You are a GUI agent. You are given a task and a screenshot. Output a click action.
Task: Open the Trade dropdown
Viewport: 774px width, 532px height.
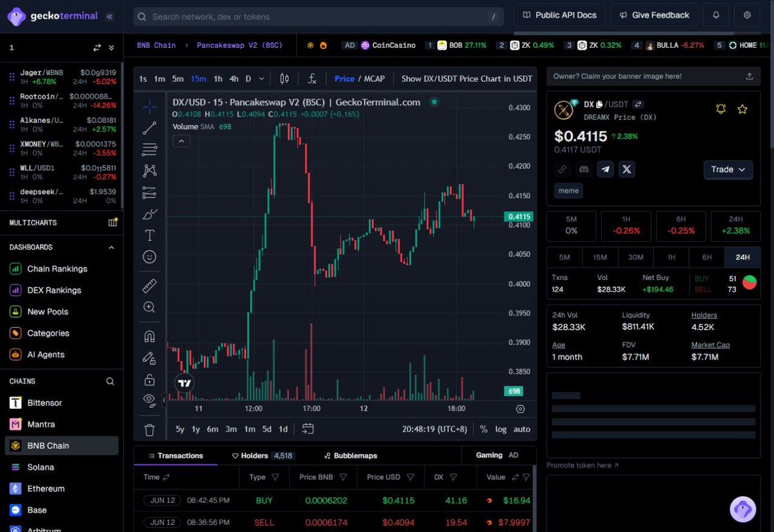(728, 170)
